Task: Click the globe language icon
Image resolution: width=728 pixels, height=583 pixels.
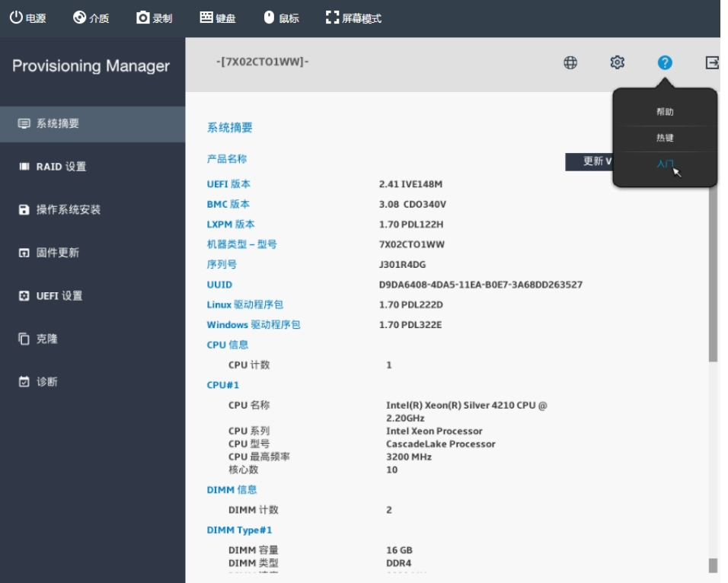Action: coord(570,63)
